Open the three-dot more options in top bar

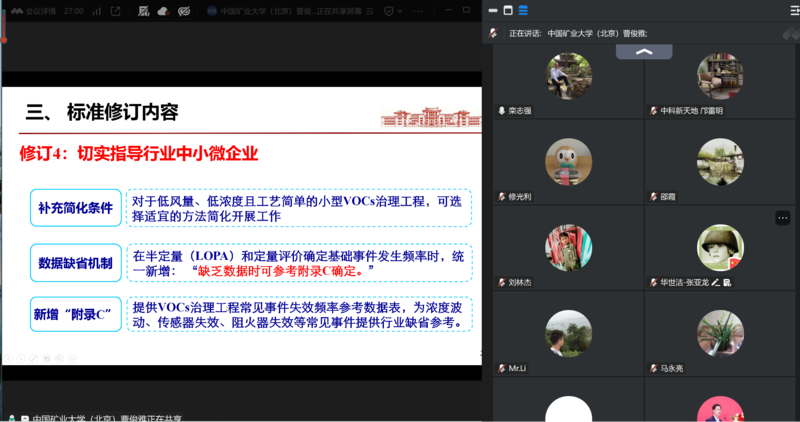pos(418,11)
